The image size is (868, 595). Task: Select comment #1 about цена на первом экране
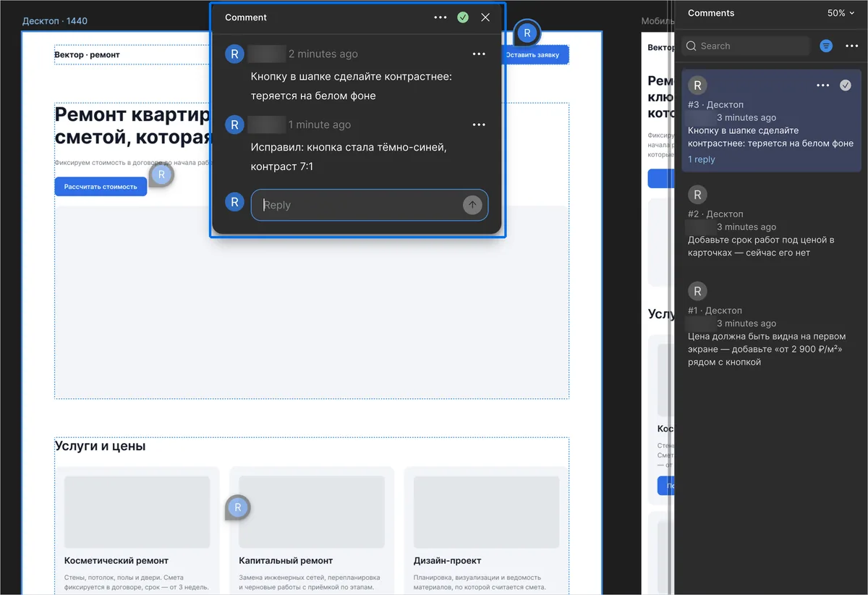click(x=771, y=324)
